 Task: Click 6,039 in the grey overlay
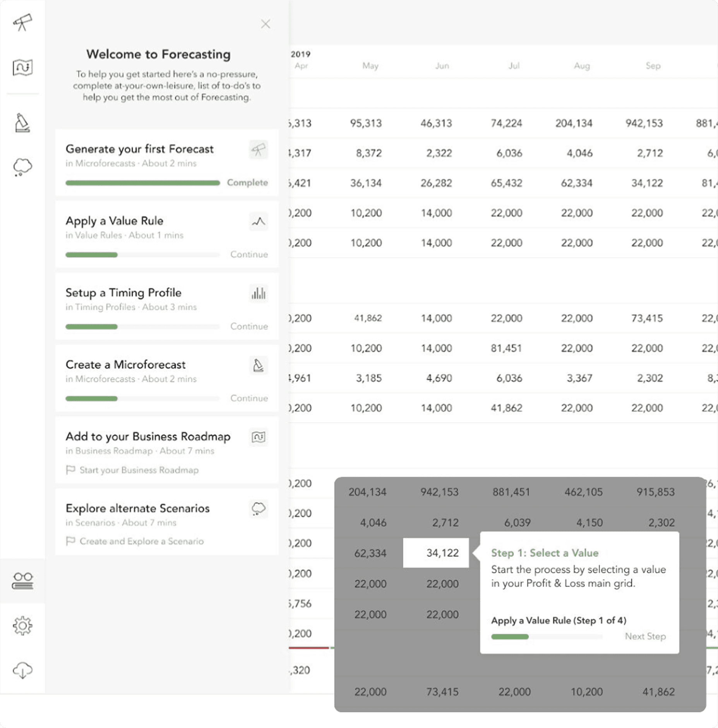[517, 522]
